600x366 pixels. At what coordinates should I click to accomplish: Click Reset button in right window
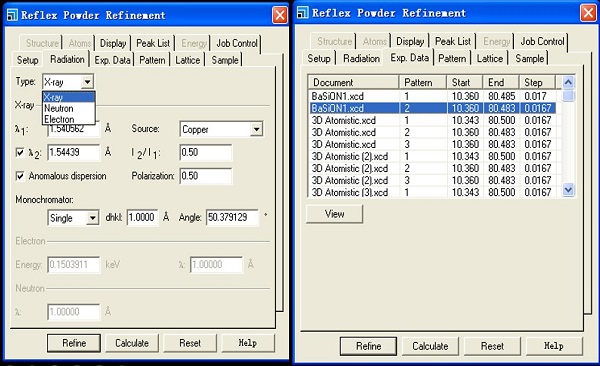point(492,346)
